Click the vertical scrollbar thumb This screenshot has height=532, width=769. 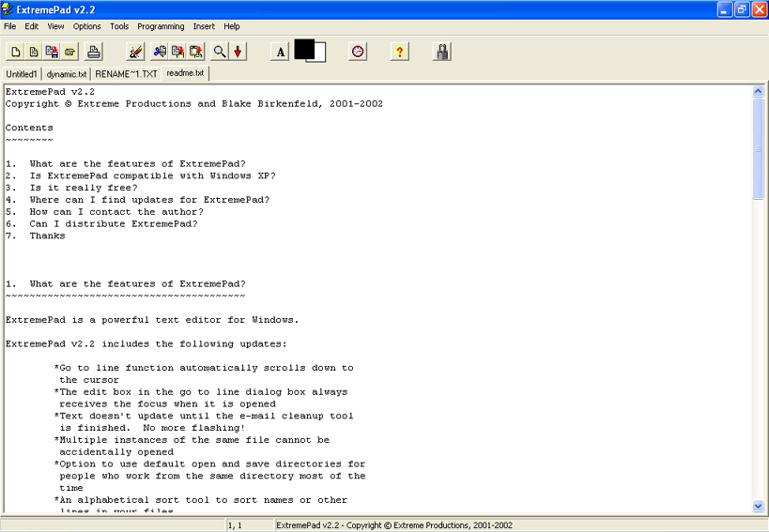tap(758, 148)
